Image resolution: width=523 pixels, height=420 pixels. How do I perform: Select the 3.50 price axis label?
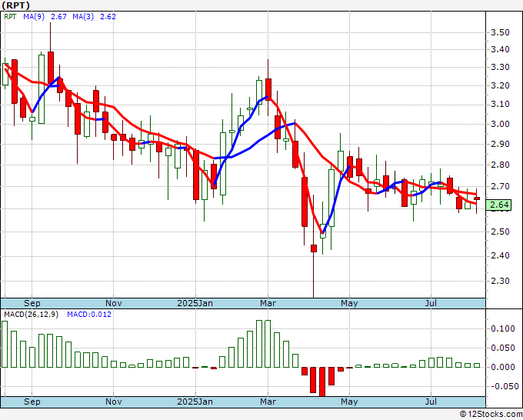tap(501, 33)
